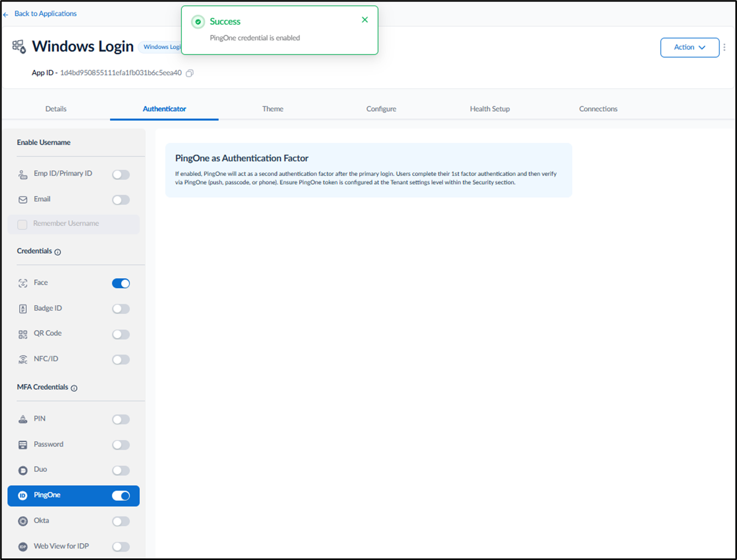Close the Success notification
The height and width of the screenshot is (560, 737).
click(365, 20)
